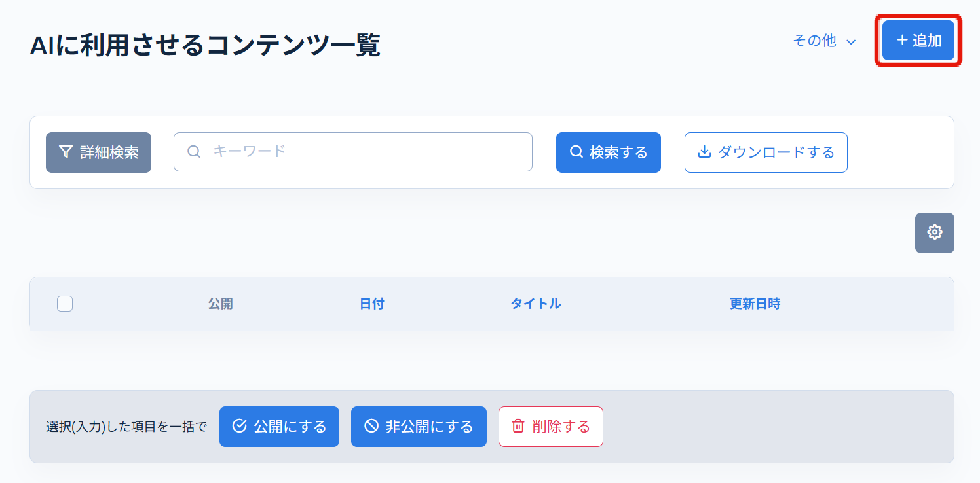This screenshot has width=980, height=483.
Task: Click the download icon on ダウンロードする button
Action: tap(704, 151)
